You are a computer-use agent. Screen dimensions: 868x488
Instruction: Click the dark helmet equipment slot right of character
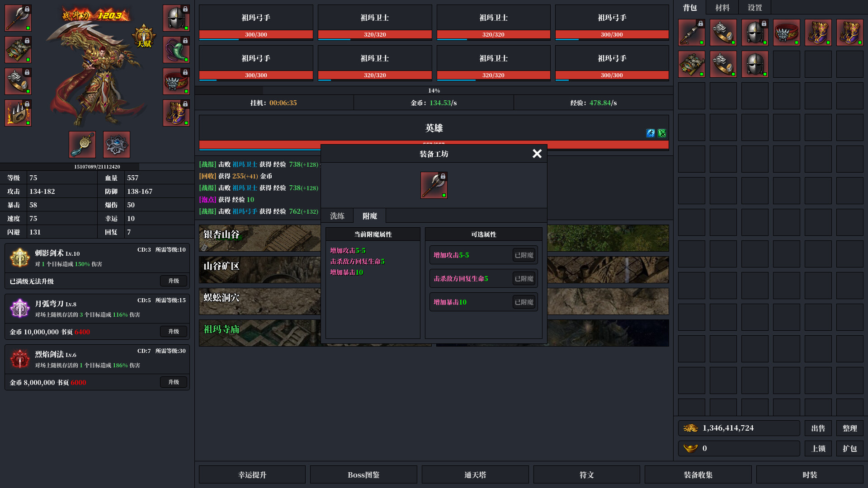(176, 18)
